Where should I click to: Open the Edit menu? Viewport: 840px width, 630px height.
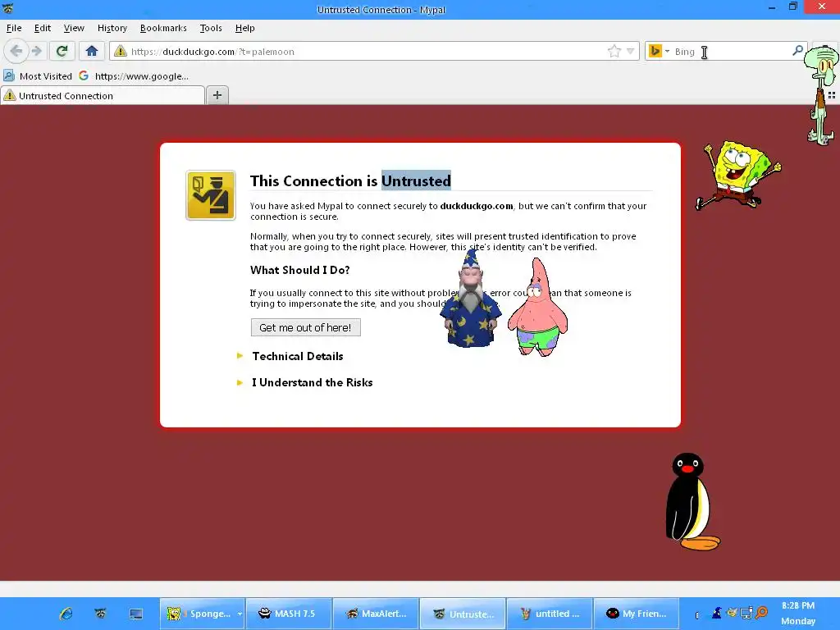[43, 28]
